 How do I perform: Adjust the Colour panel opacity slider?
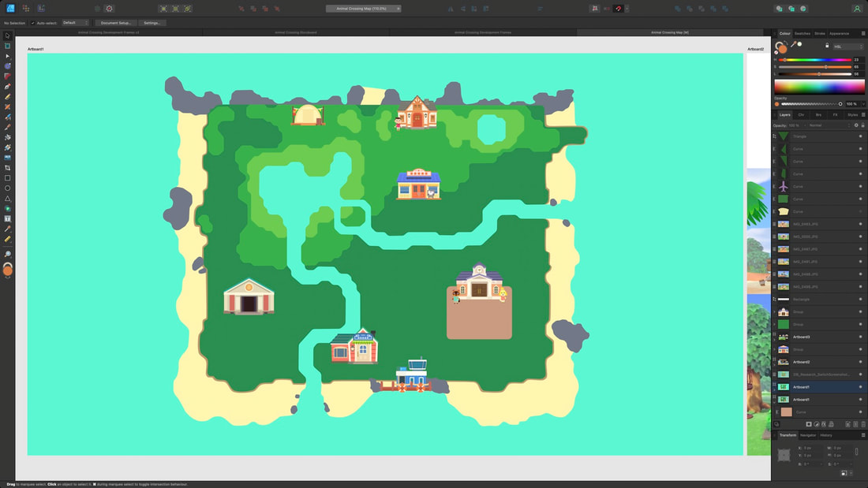(x=811, y=104)
